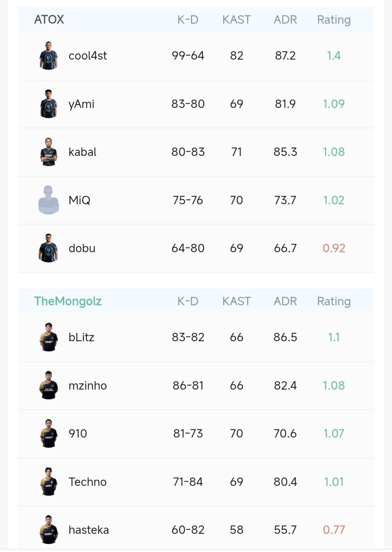Open cool4st's player avatar

coord(48,56)
